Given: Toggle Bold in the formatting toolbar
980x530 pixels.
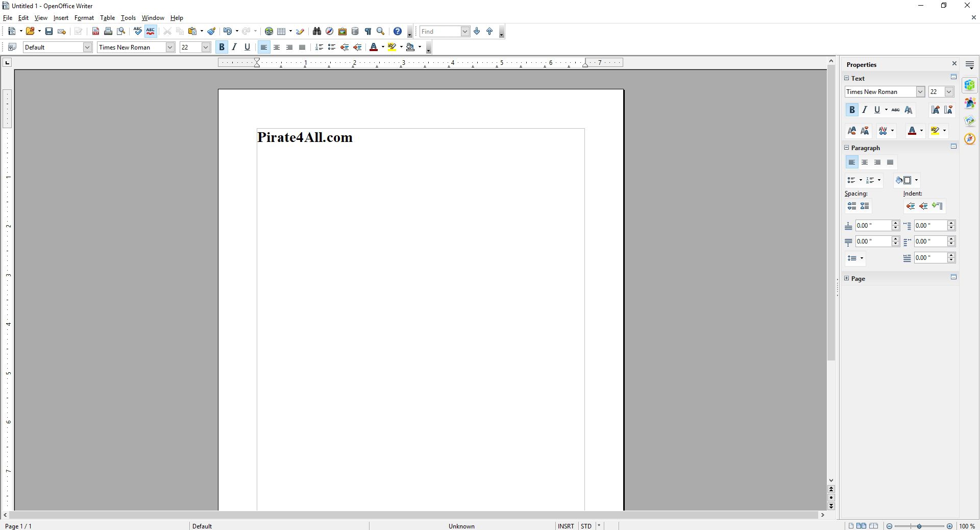Looking at the screenshot, I should point(222,47).
